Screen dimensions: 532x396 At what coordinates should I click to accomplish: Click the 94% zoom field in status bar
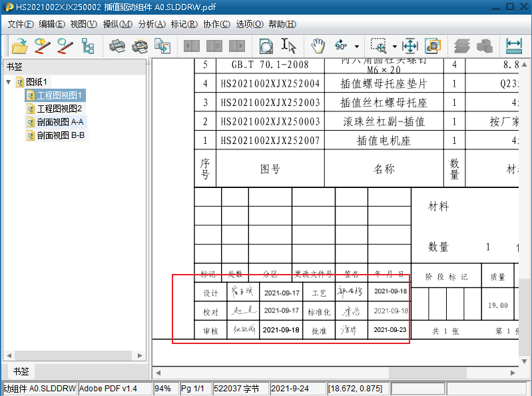click(164, 388)
